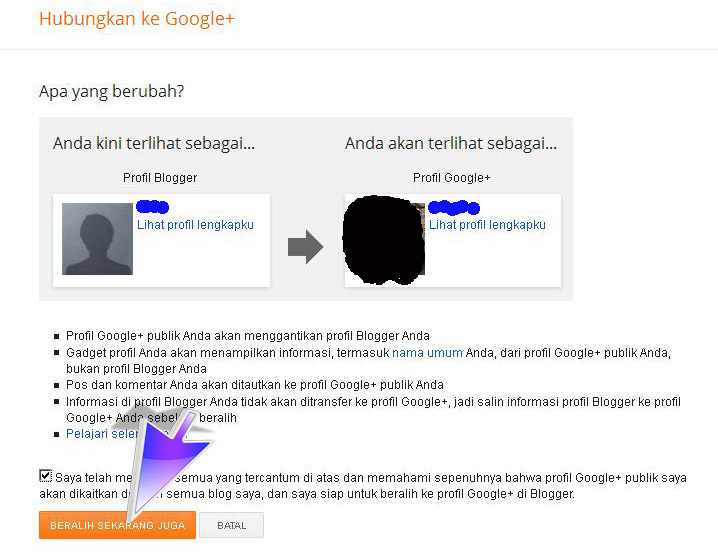
Task: Click the 'Hubungkan ke Google+' page title
Action: pos(136,19)
